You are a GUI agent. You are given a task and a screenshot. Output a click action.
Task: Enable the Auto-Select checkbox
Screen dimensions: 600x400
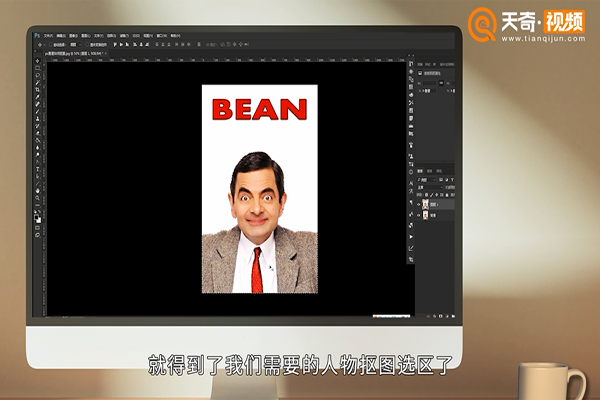[x=51, y=45]
